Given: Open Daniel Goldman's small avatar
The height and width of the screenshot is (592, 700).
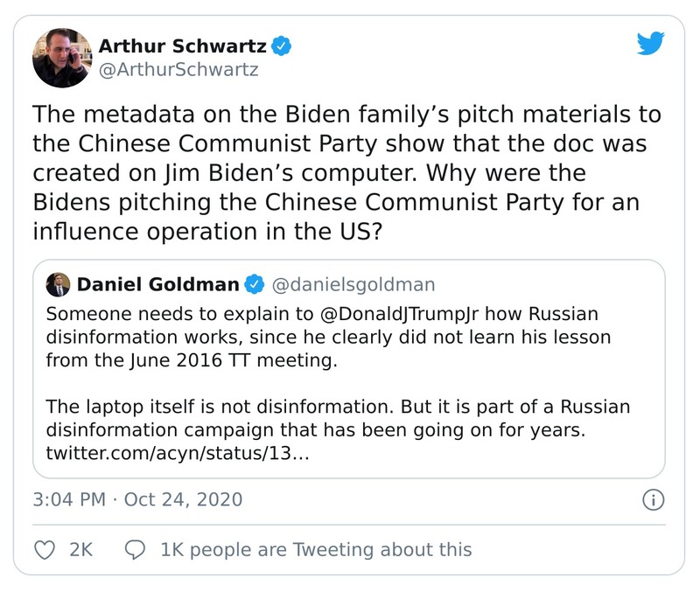Looking at the screenshot, I should [57, 284].
